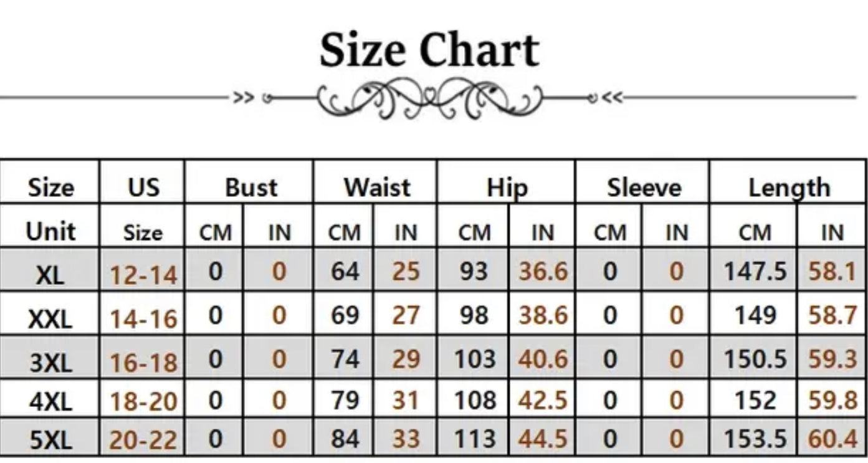Click the "US" header cell
The height and width of the screenshot is (463, 868).
143,188
